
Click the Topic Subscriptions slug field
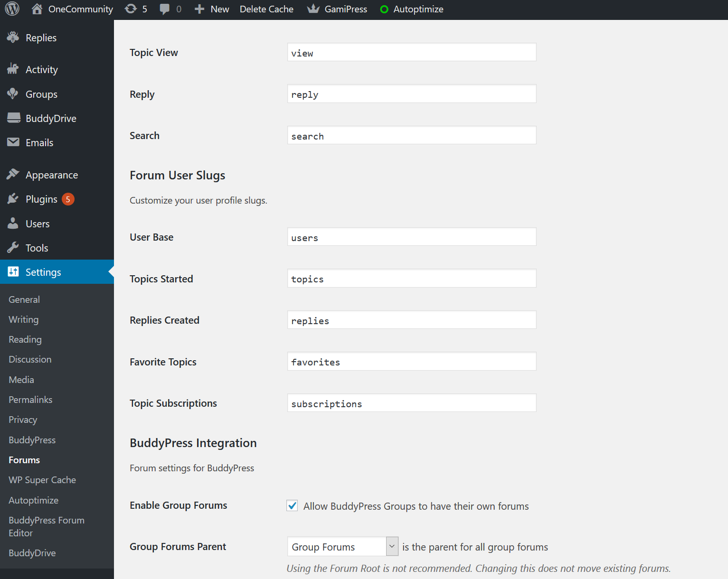pyautogui.click(x=412, y=403)
